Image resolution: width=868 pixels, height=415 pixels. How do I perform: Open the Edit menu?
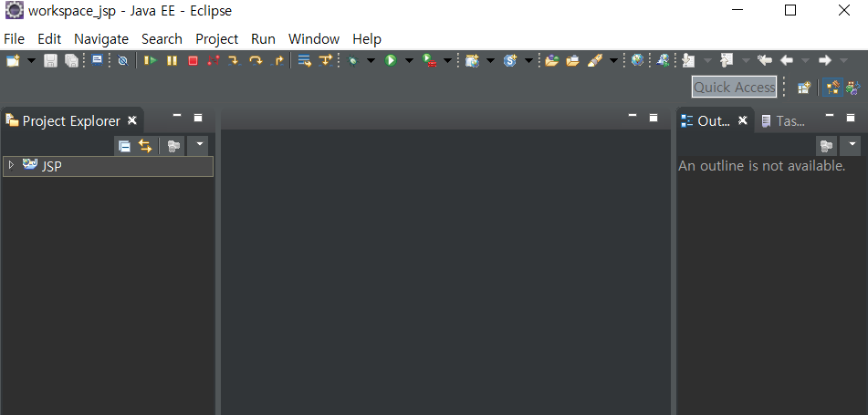[x=49, y=38]
